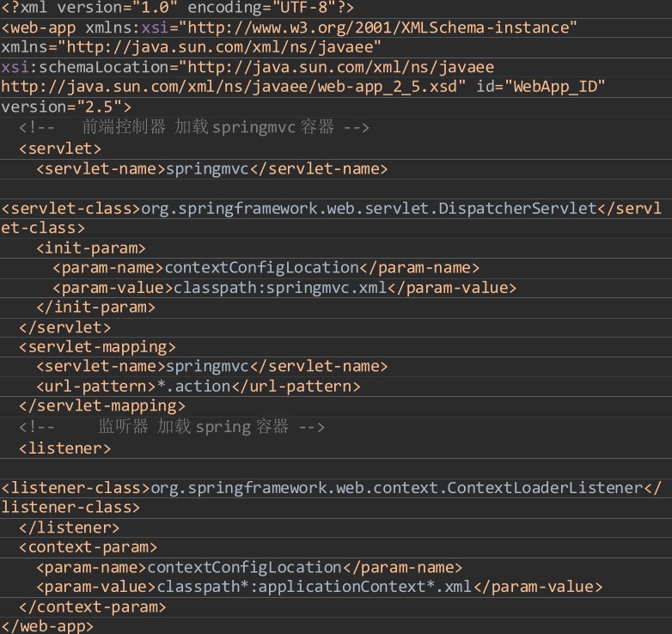Click the closing </init-param> tag

(95, 308)
